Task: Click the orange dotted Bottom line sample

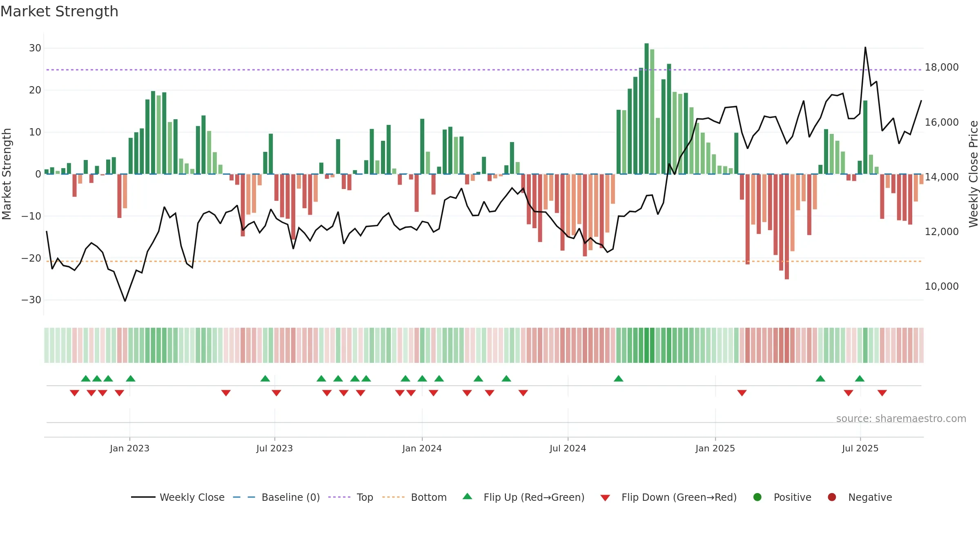Action: (x=393, y=497)
